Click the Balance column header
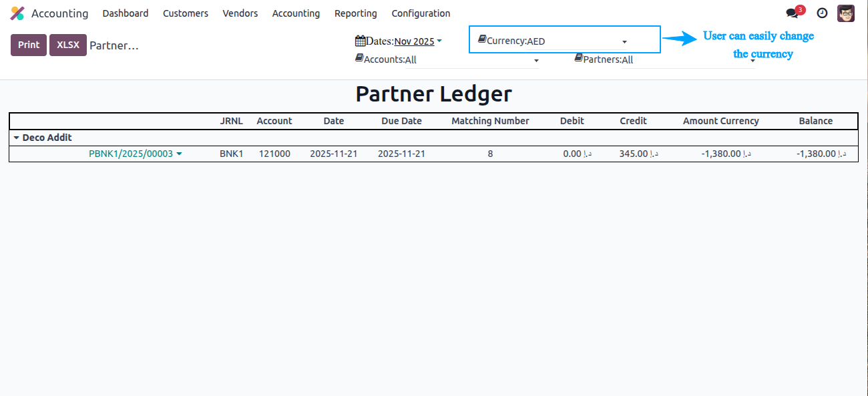The width and height of the screenshot is (868, 396). click(816, 121)
